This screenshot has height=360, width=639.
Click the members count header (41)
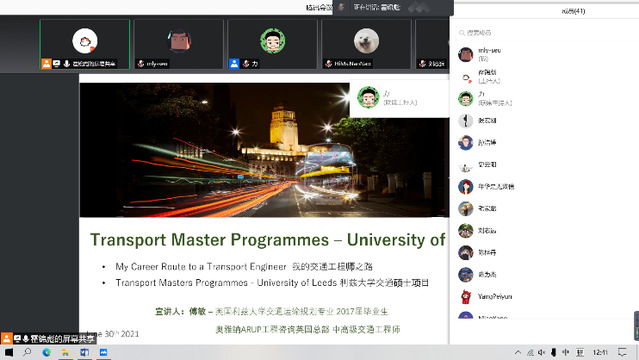click(573, 11)
